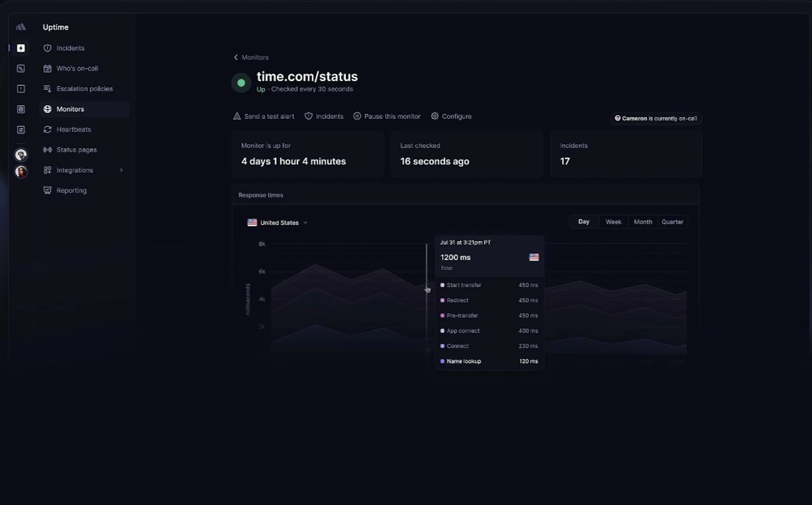The height and width of the screenshot is (505, 812).
Task: Switch chart range to Day
Action: point(584,222)
